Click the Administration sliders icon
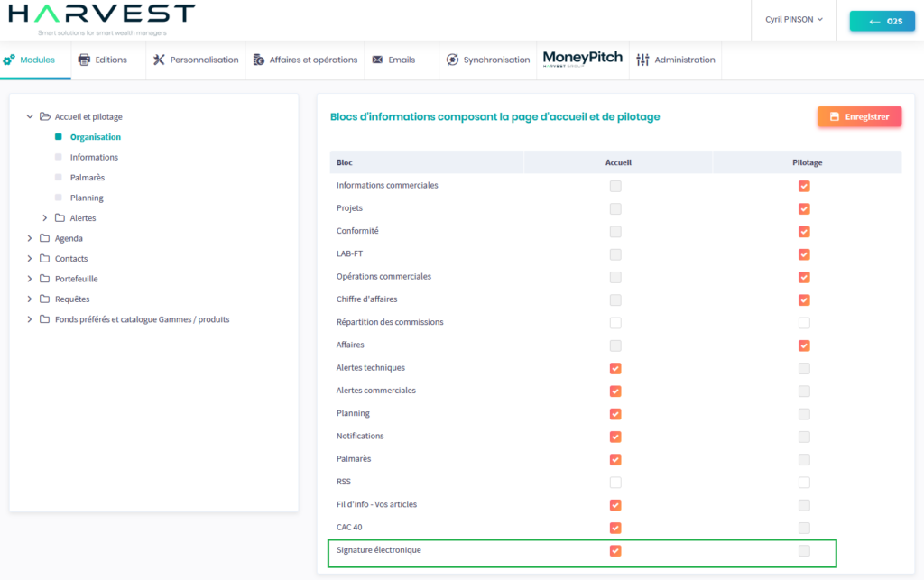 [642, 60]
